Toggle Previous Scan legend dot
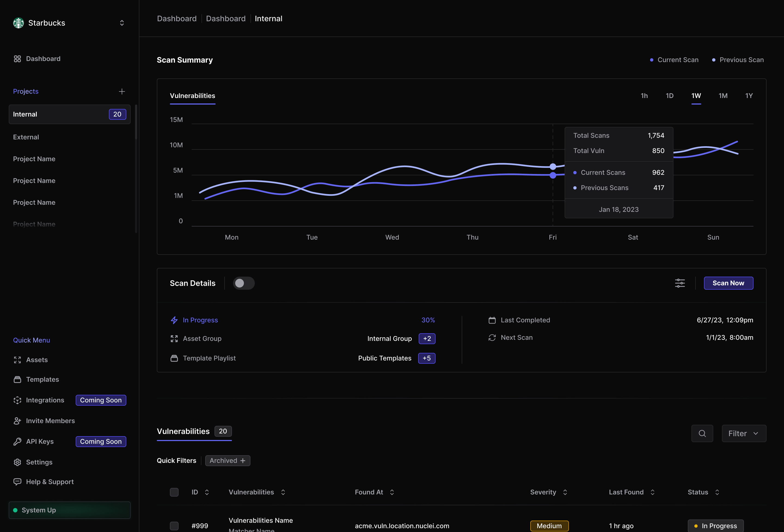 pyautogui.click(x=713, y=60)
